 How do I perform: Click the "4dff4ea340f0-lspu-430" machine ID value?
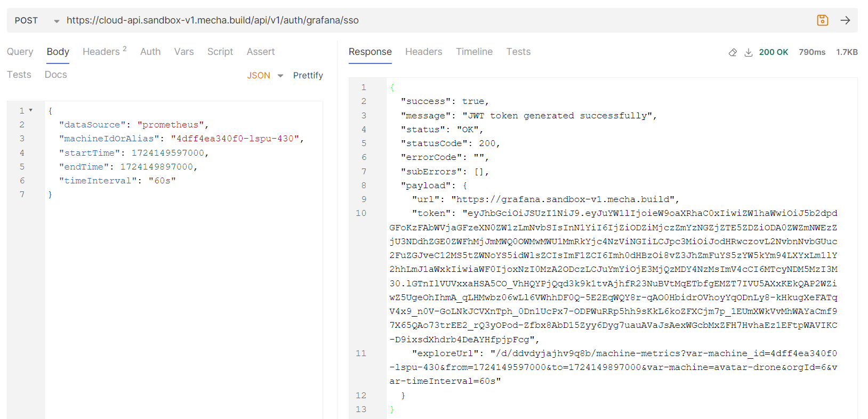pyautogui.click(x=235, y=139)
